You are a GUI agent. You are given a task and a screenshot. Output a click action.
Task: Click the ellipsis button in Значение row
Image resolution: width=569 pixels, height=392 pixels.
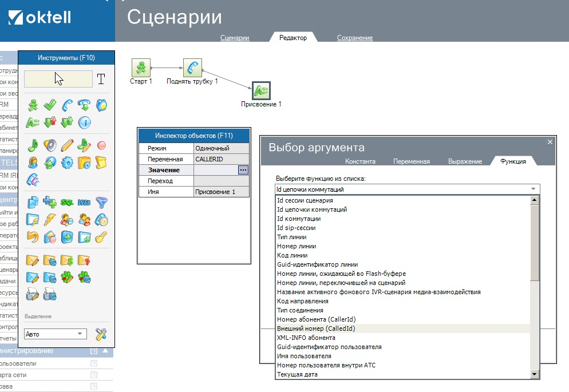pyautogui.click(x=243, y=170)
